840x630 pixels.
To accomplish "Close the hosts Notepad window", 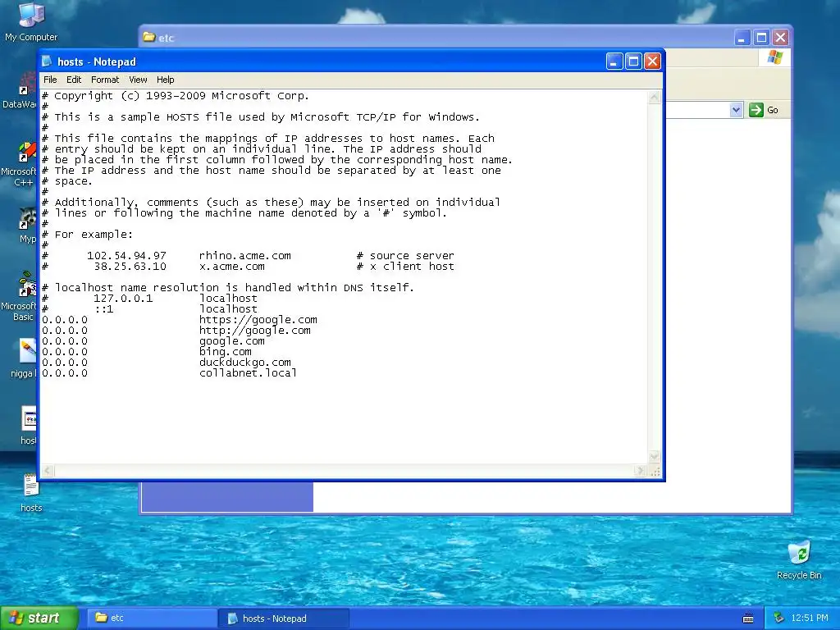I will pos(652,62).
